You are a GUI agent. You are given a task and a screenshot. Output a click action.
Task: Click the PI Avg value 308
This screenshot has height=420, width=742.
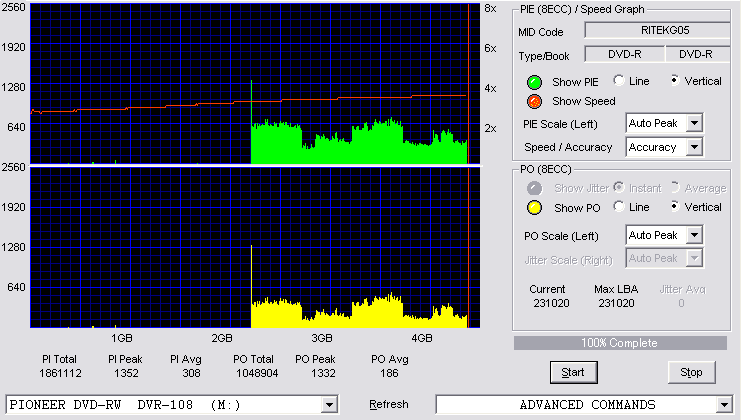(x=191, y=373)
